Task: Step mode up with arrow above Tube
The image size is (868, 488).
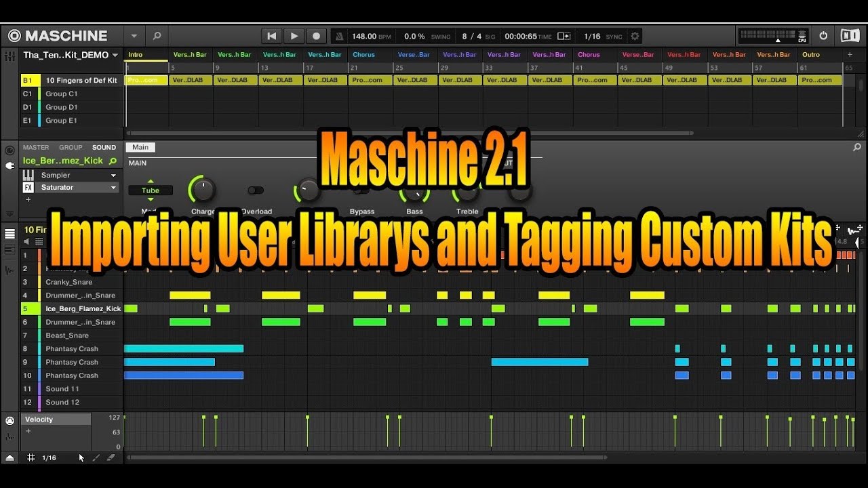Action: (x=151, y=182)
